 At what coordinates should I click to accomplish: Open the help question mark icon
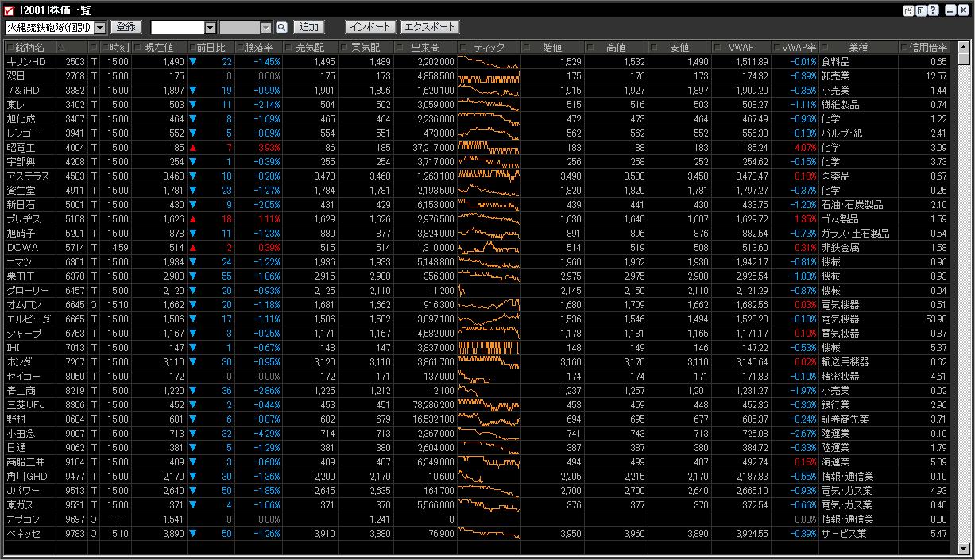[933, 10]
